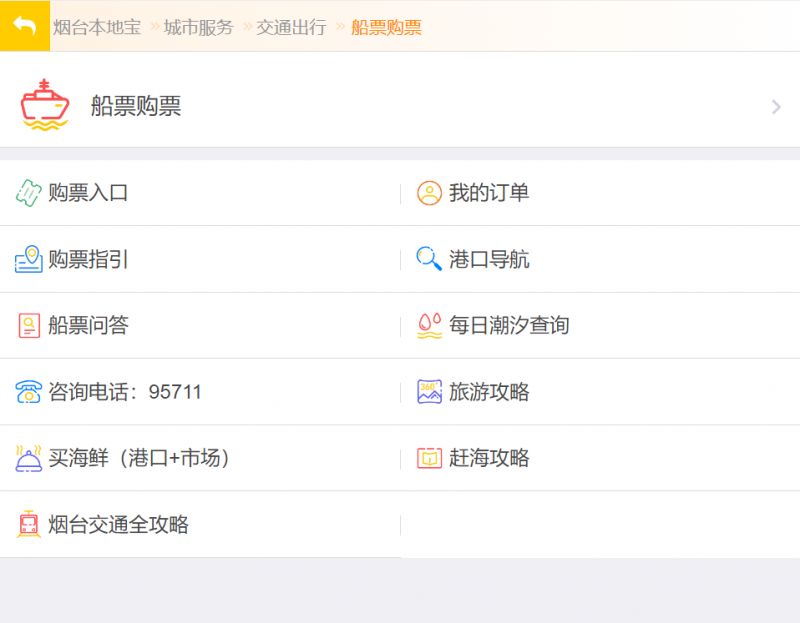The image size is (800, 623).
Task: Click the red train icon
Action: click(x=29, y=524)
